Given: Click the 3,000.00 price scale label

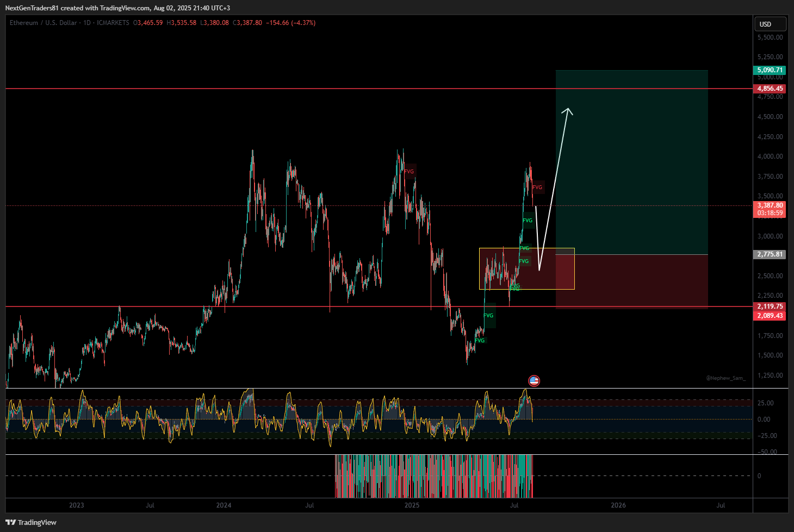Looking at the screenshot, I should tap(770, 236).
